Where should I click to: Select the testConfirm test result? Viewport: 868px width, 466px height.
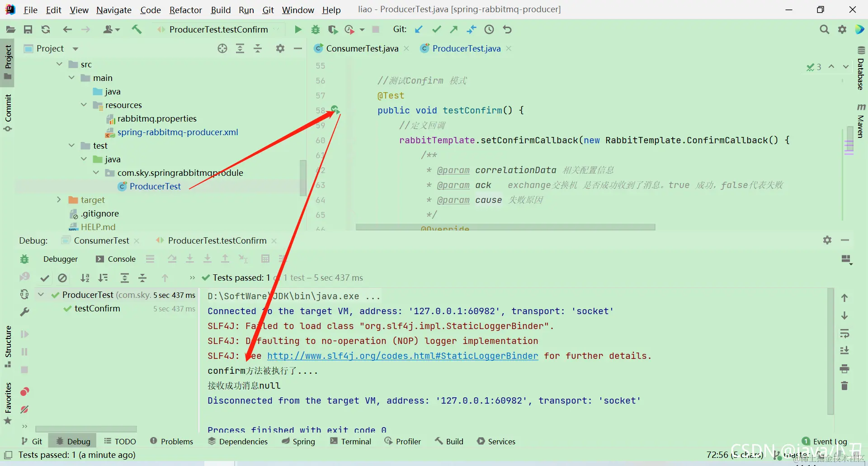point(97,308)
